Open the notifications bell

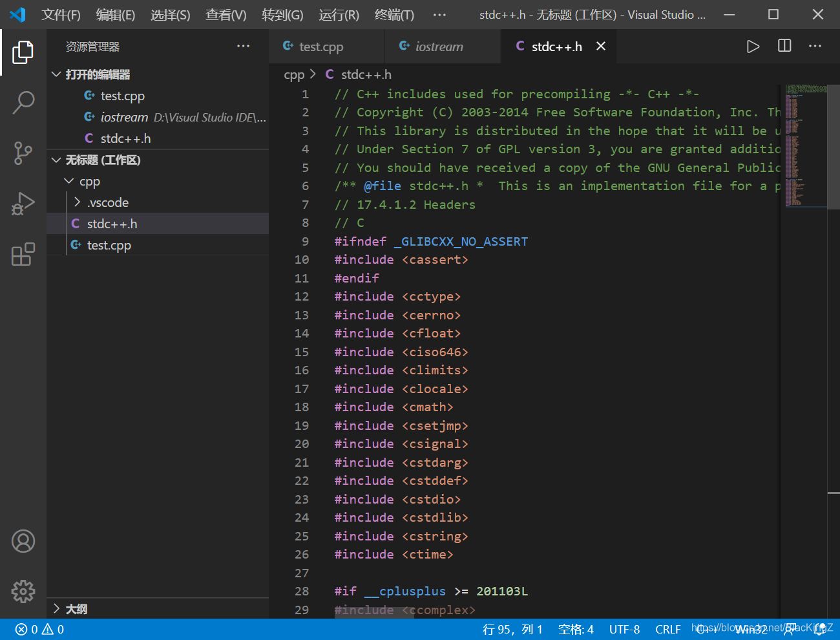point(819,628)
